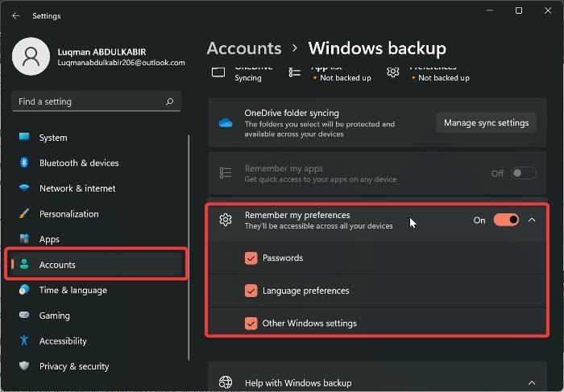Click the search magnifier icon

pos(169,101)
